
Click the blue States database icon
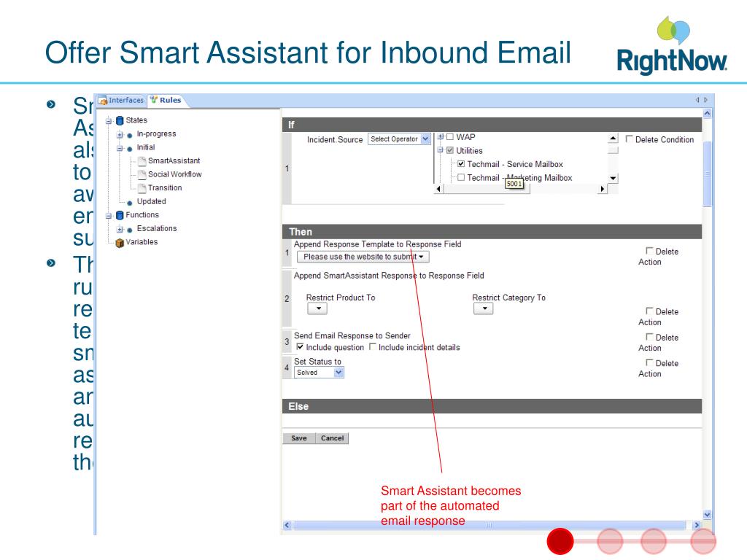pyautogui.click(x=120, y=120)
